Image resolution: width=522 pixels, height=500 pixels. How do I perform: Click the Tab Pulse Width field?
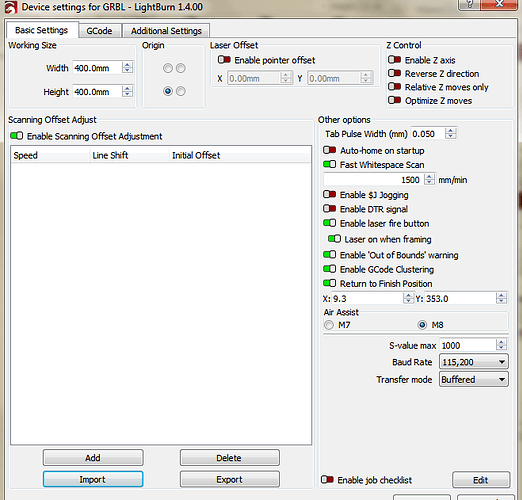pos(428,133)
